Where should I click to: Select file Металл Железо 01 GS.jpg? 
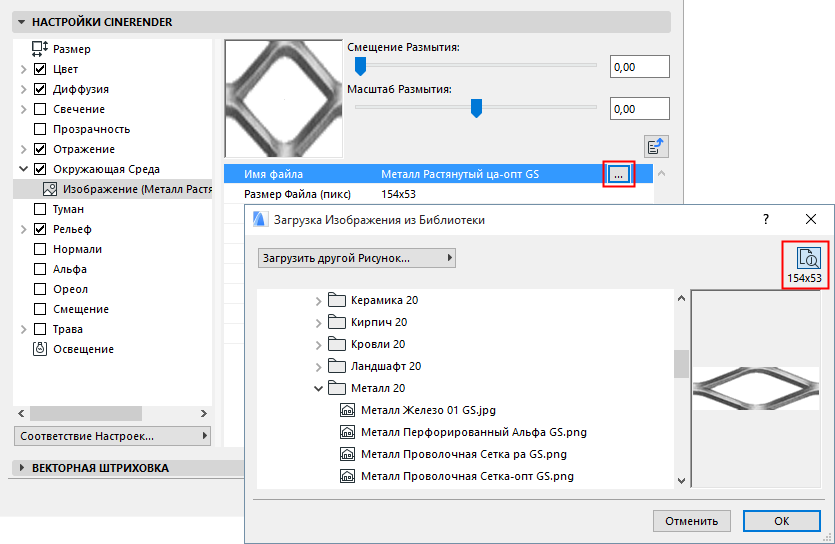click(x=428, y=410)
